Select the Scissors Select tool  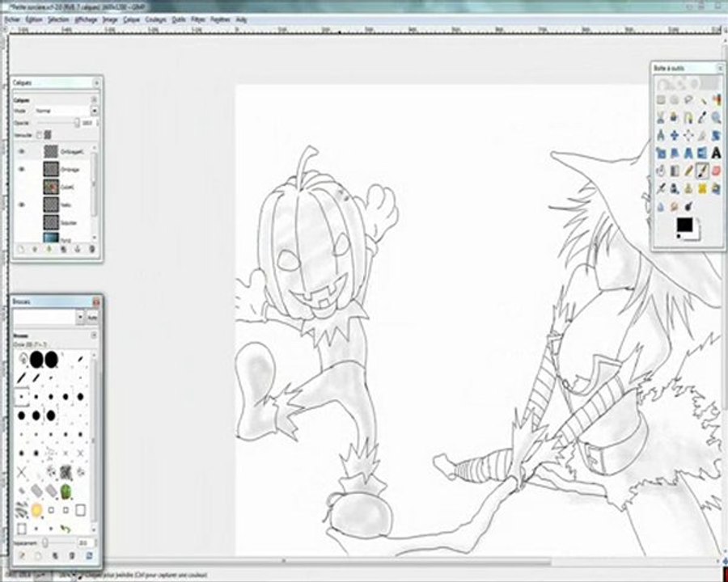pyautogui.click(x=661, y=117)
